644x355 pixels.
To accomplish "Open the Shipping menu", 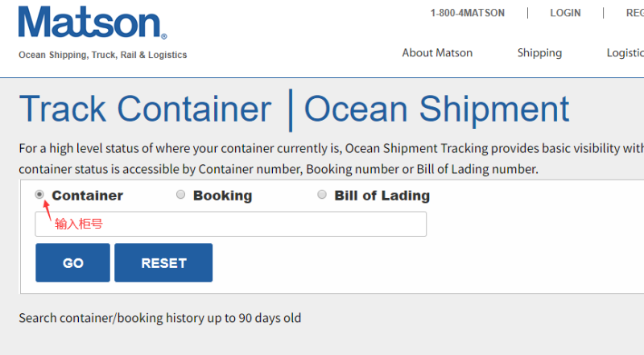I will [539, 53].
